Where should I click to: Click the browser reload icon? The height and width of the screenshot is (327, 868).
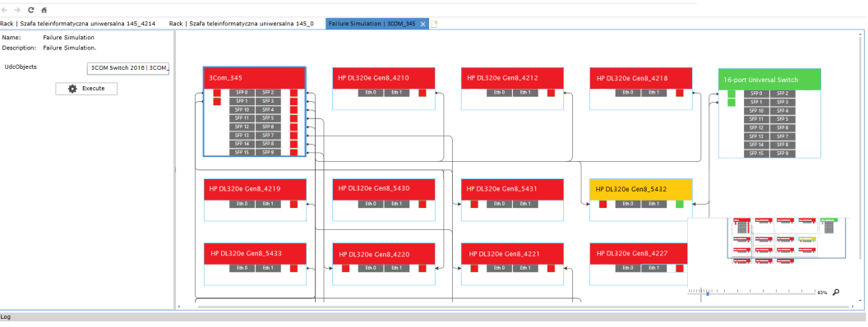click(x=31, y=10)
